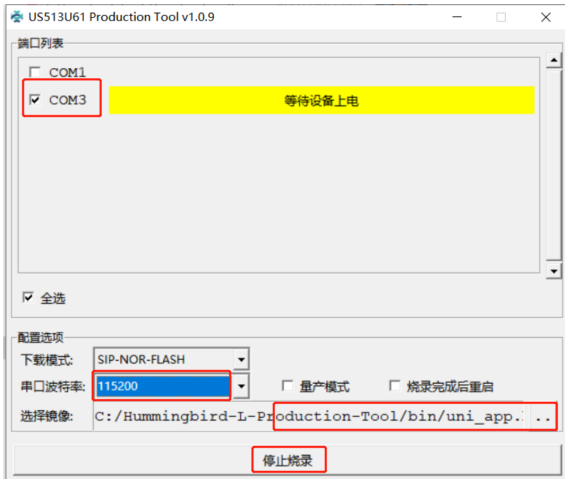Select the 115200 baud rate field
Image resolution: width=565 pixels, height=479 pixels.
[x=163, y=386]
